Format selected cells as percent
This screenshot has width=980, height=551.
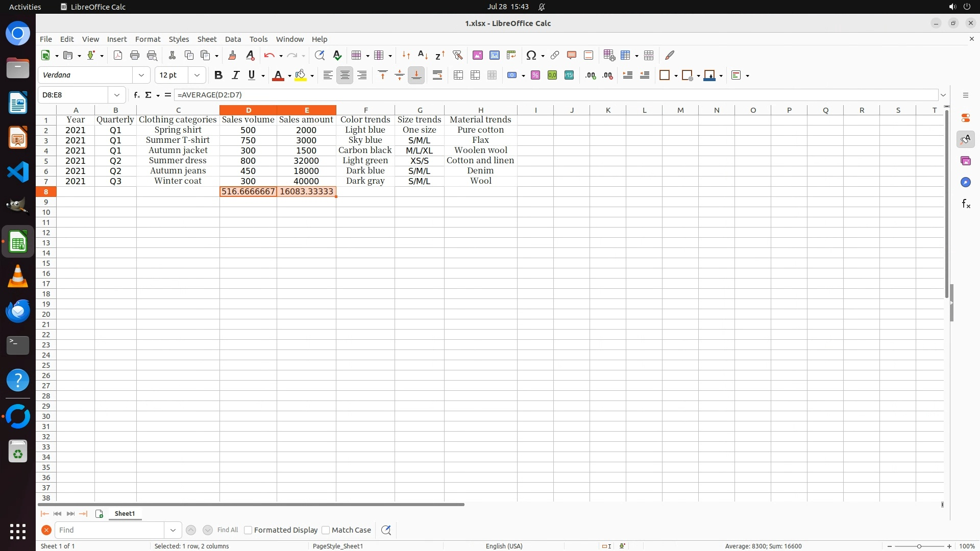[x=535, y=76]
